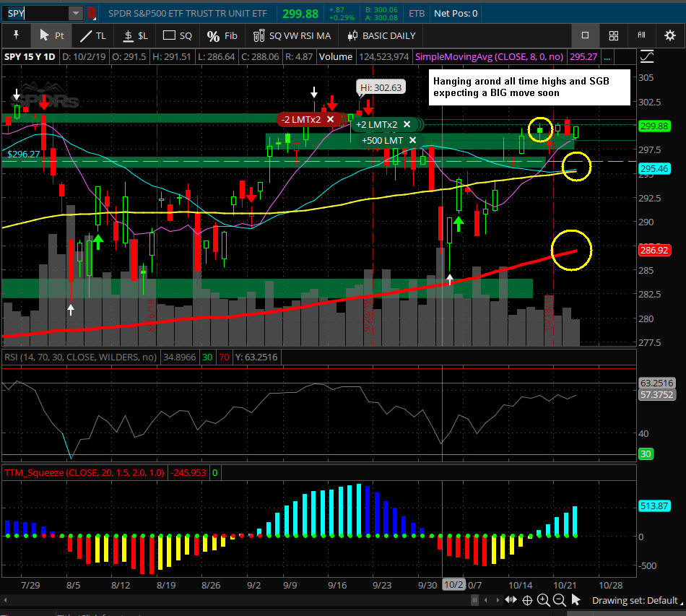Open the SPY symbol dropdown arrow

pos(76,13)
